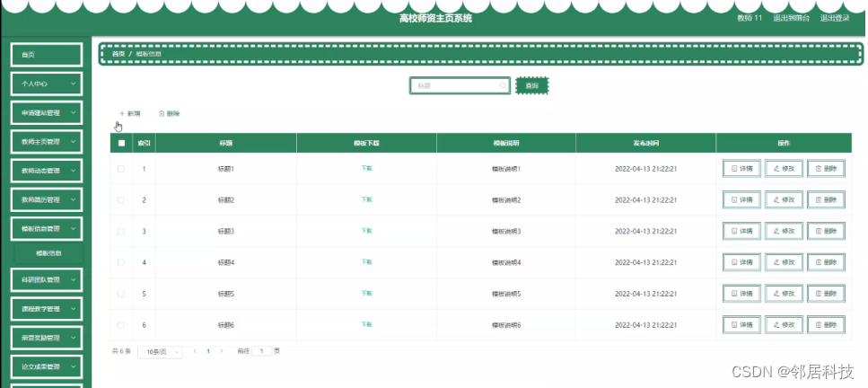Check the checkbox for row 5
This screenshot has height=388, width=868.
pyautogui.click(x=121, y=294)
